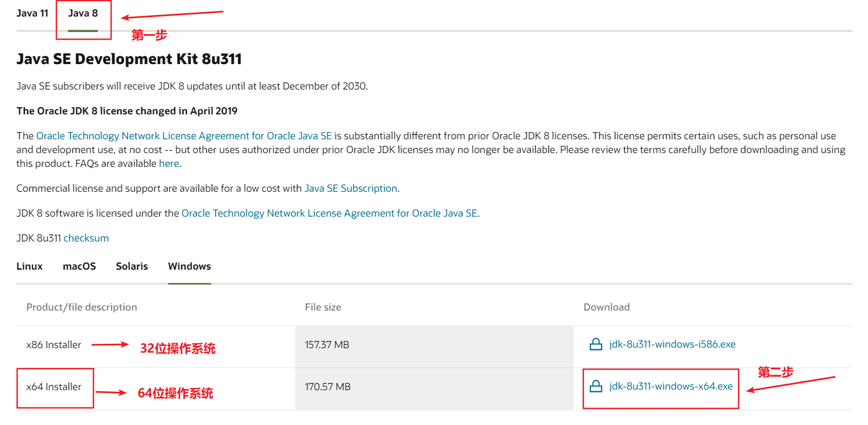This screenshot has height=425, width=868.
Task: Select the Windows downloads tab
Action: point(189,266)
